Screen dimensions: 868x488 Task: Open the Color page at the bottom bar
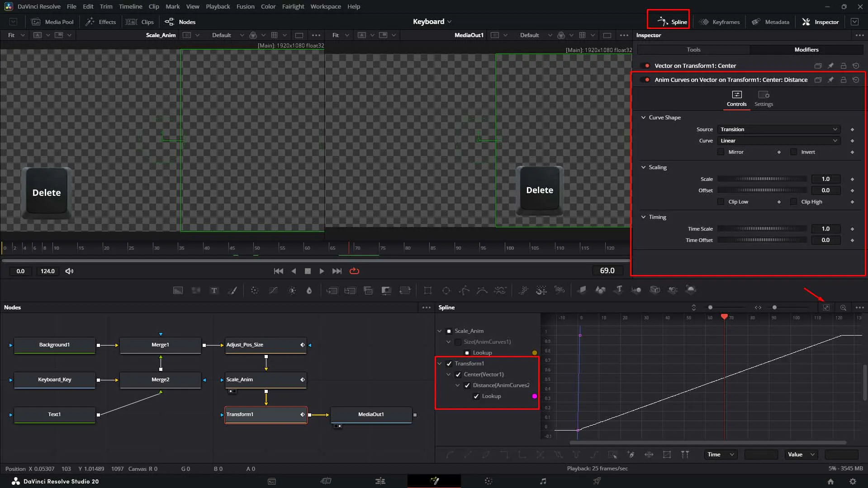click(489, 481)
